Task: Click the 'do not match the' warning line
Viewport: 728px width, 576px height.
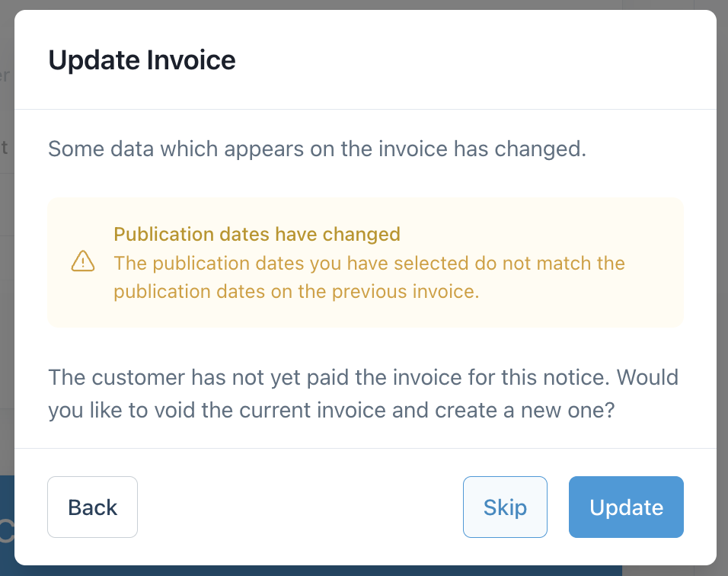Action: 369,264
